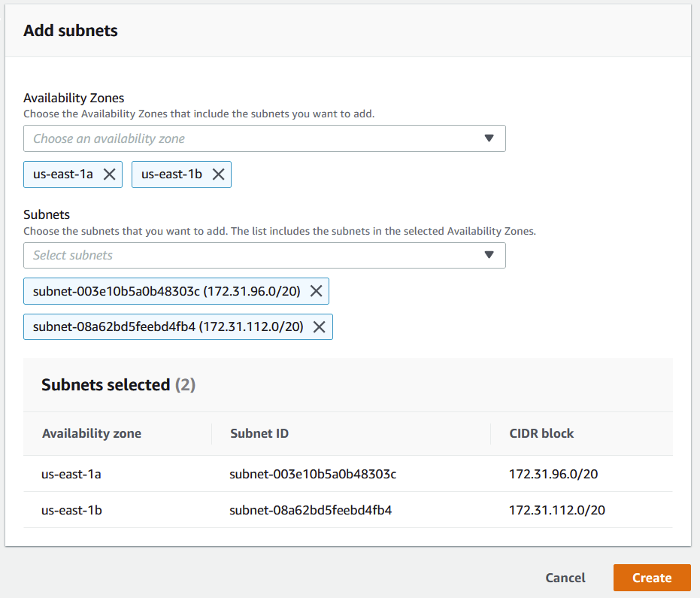Click the Subnet ID column header
700x598 pixels.
pyautogui.click(x=259, y=433)
